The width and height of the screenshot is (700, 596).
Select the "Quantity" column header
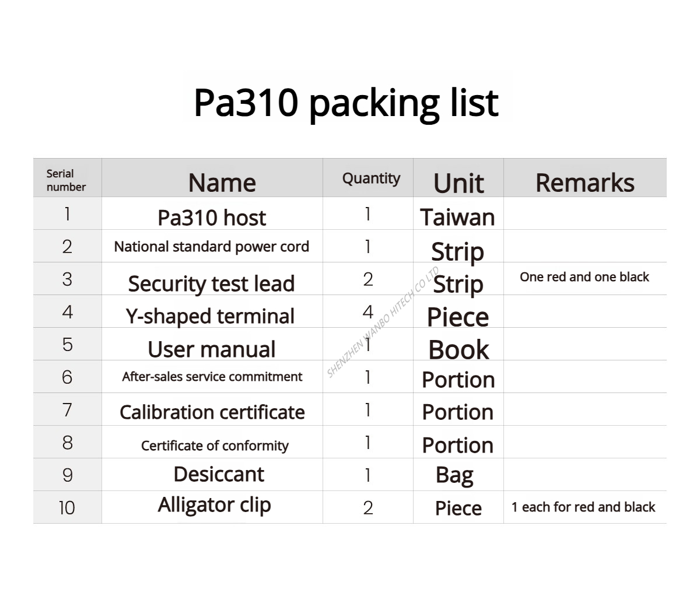[371, 178]
